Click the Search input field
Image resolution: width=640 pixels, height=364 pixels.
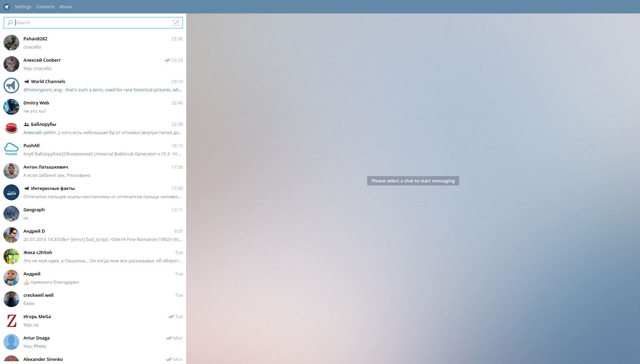click(x=93, y=23)
